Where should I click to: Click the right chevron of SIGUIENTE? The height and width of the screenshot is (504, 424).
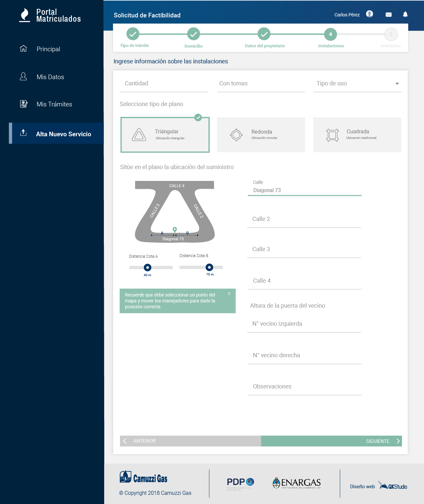(x=398, y=441)
